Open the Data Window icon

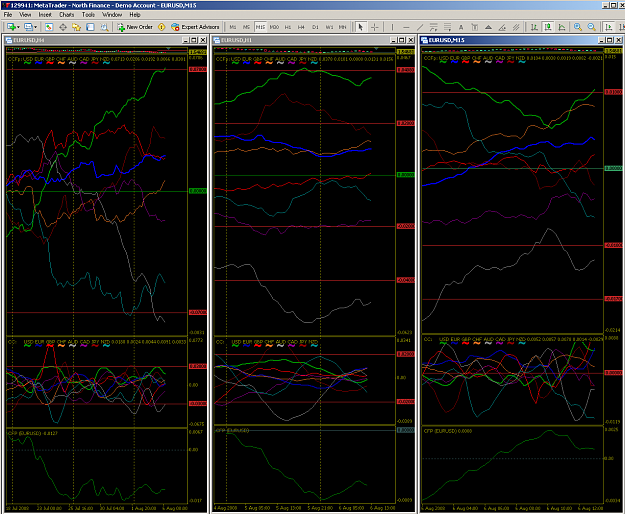[x=63, y=27]
